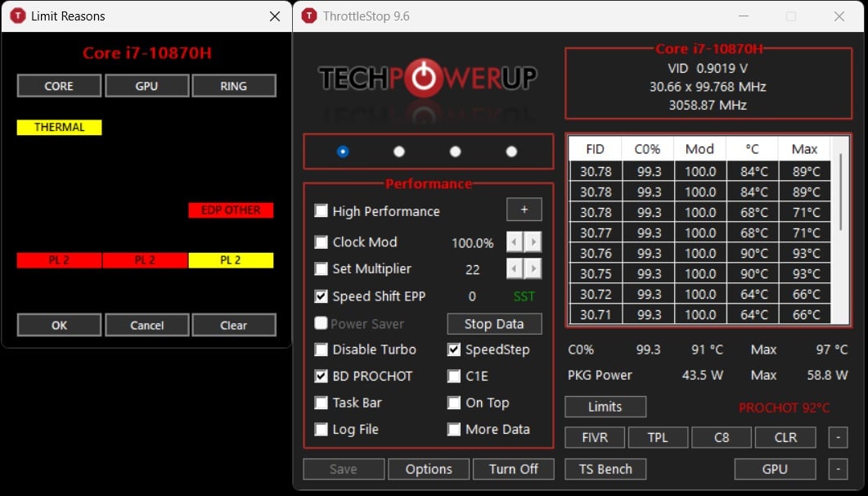This screenshot has height=496, width=868.
Task: Click the GPU button in Limit Reasons
Action: (146, 86)
